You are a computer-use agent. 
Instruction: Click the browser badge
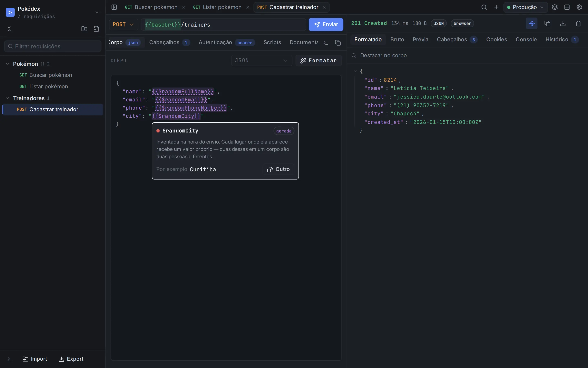[462, 23]
